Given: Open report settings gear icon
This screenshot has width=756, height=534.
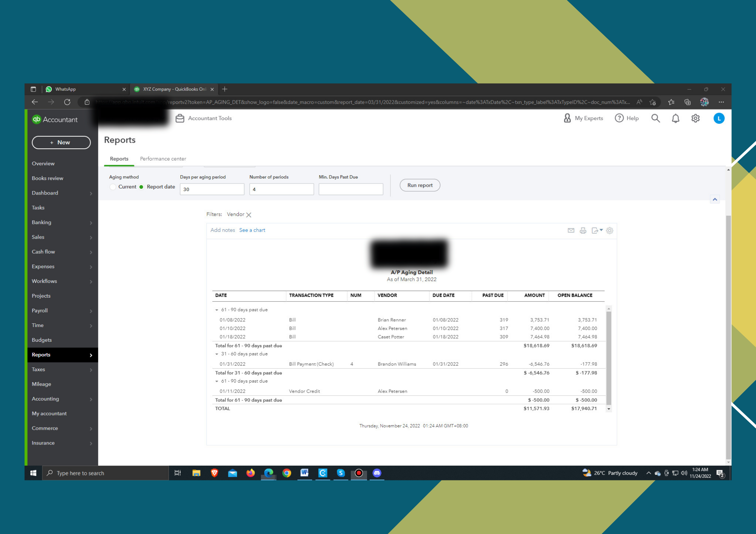Looking at the screenshot, I should [x=609, y=230].
